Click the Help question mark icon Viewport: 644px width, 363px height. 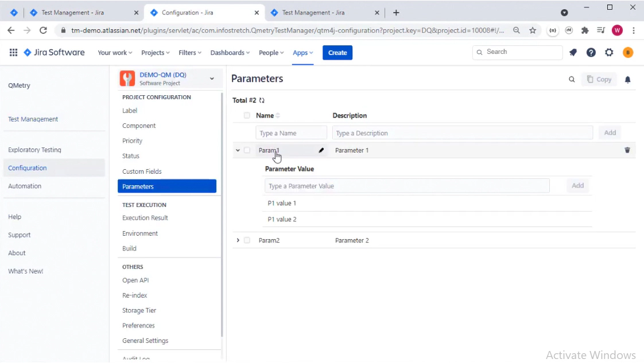(591, 52)
